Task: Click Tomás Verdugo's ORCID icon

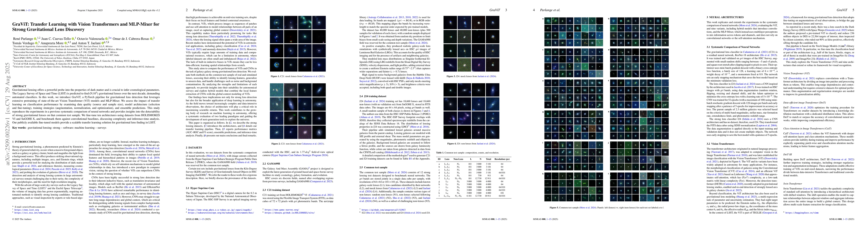Action: [36, 43]
